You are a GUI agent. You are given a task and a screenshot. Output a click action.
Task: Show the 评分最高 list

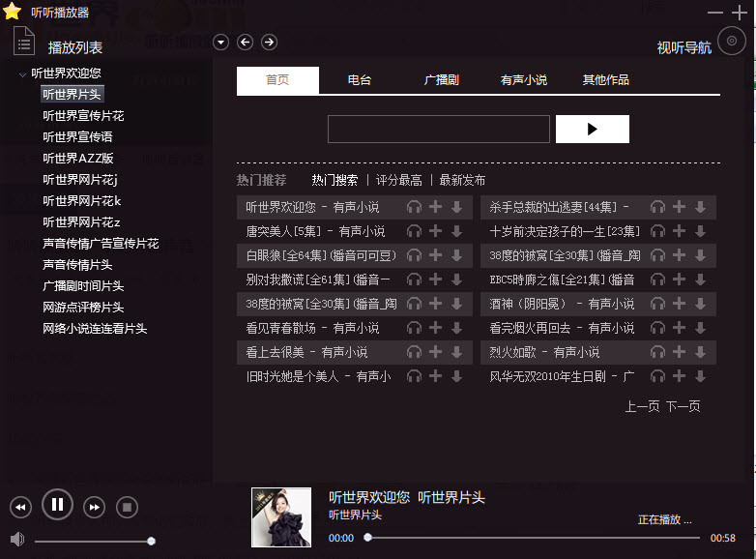point(398,181)
